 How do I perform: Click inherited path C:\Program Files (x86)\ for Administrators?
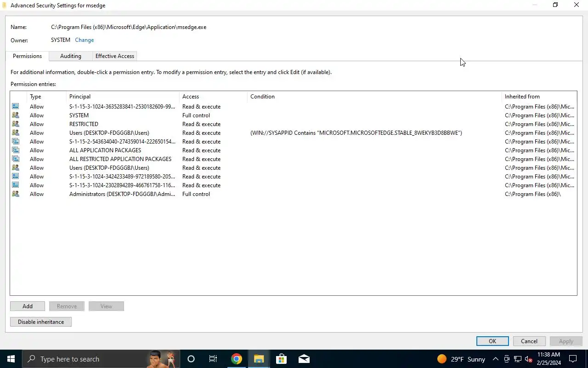[533, 194]
